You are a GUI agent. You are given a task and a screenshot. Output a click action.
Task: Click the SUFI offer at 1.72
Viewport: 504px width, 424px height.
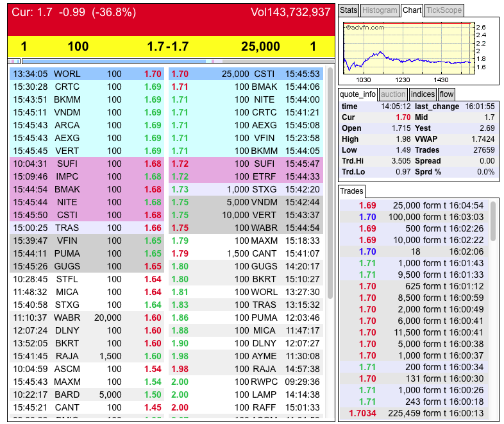[x=246, y=164]
